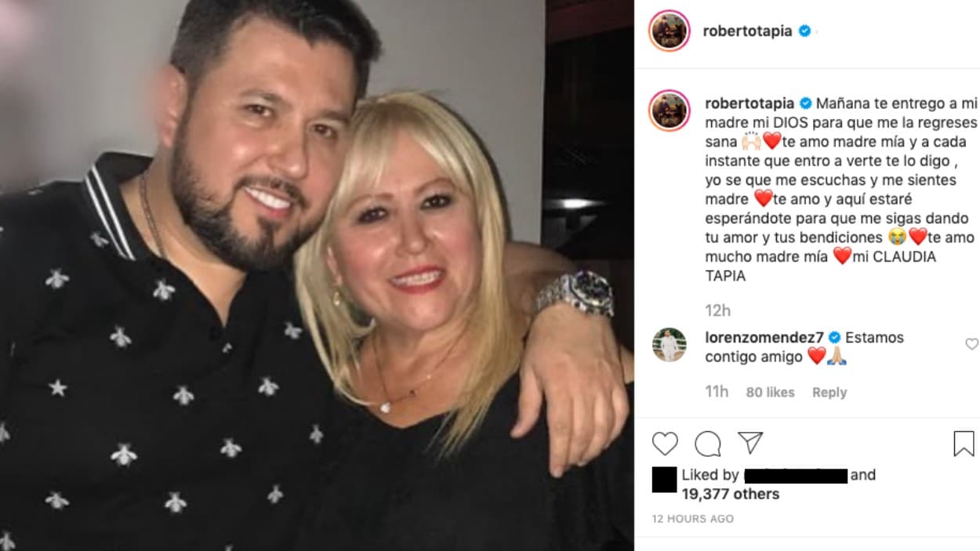Save the post using the bookmark icon
This screenshot has width=980, height=551.
965,444
